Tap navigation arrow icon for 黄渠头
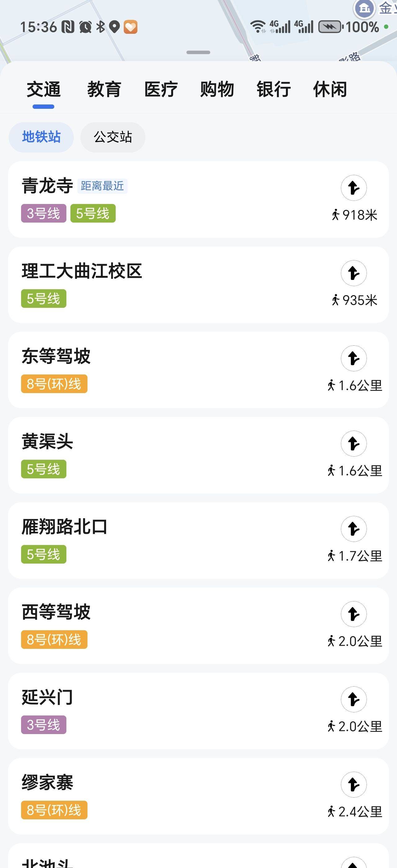Screen dimensions: 397x868 click(x=354, y=443)
